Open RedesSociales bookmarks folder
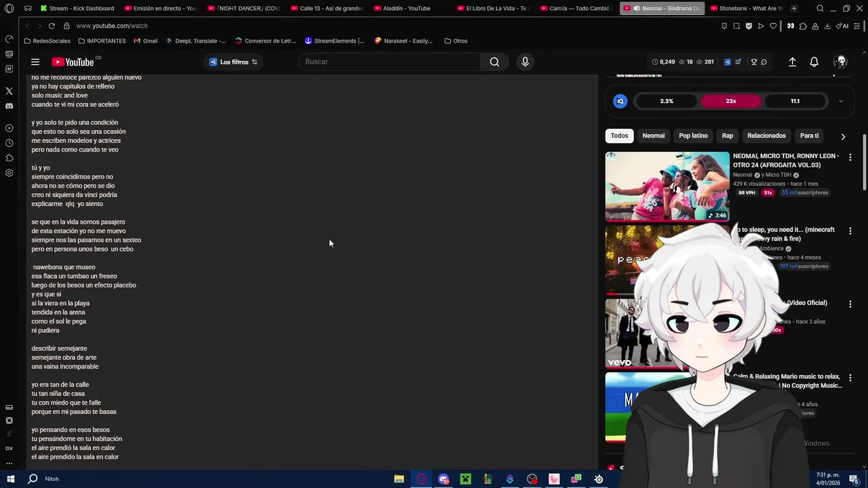868x488 pixels. [47, 41]
